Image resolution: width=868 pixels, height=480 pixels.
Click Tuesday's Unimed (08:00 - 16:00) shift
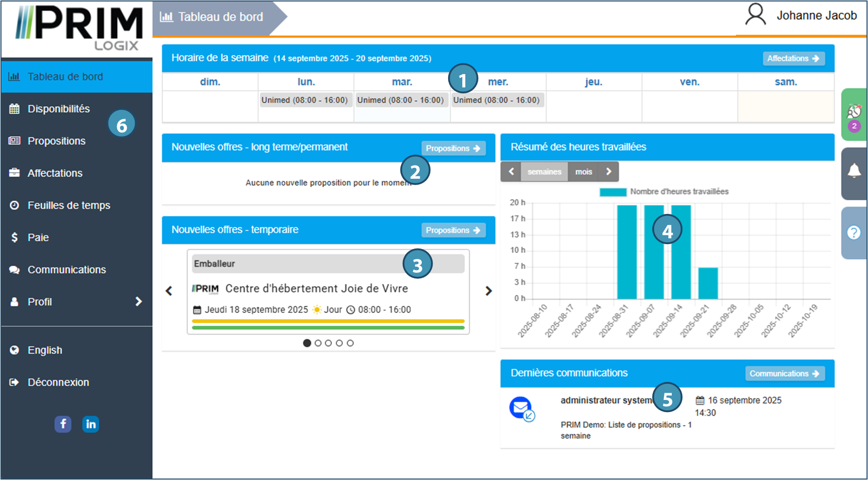(400, 100)
